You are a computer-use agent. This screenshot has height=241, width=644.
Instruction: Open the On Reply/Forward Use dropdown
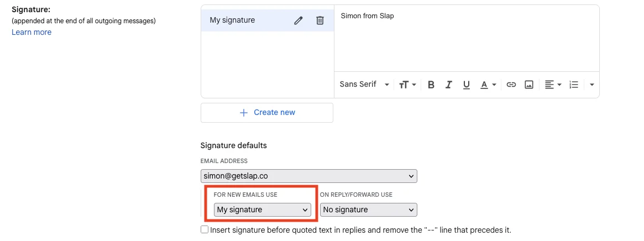coord(368,210)
